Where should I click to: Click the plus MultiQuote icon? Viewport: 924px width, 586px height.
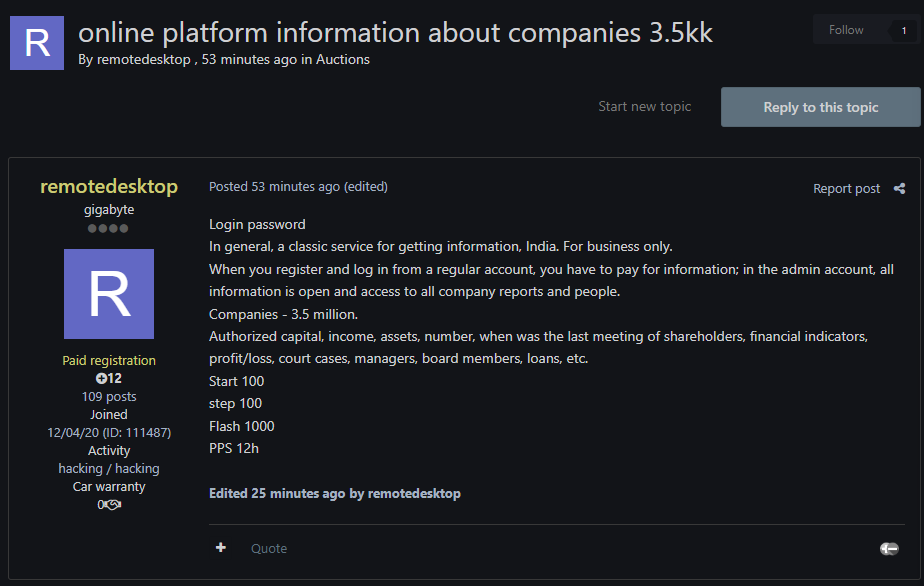tap(221, 548)
